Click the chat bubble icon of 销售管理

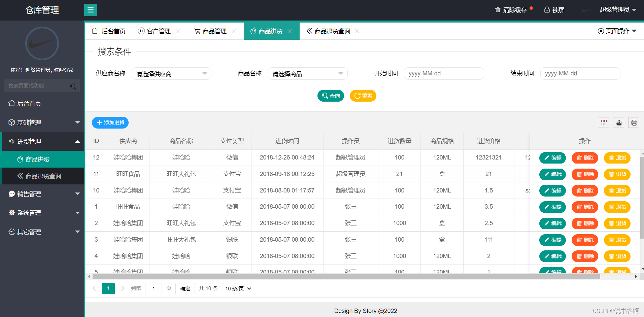12,194
